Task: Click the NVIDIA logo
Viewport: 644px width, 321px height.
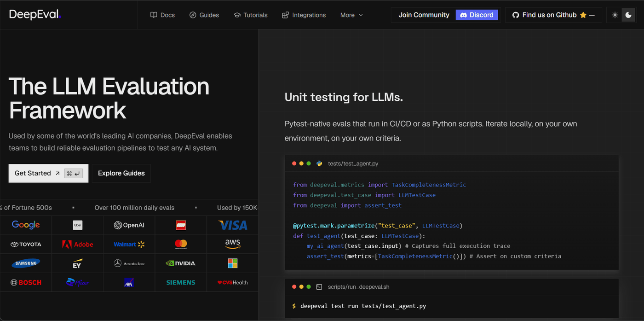Action: pos(181,263)
